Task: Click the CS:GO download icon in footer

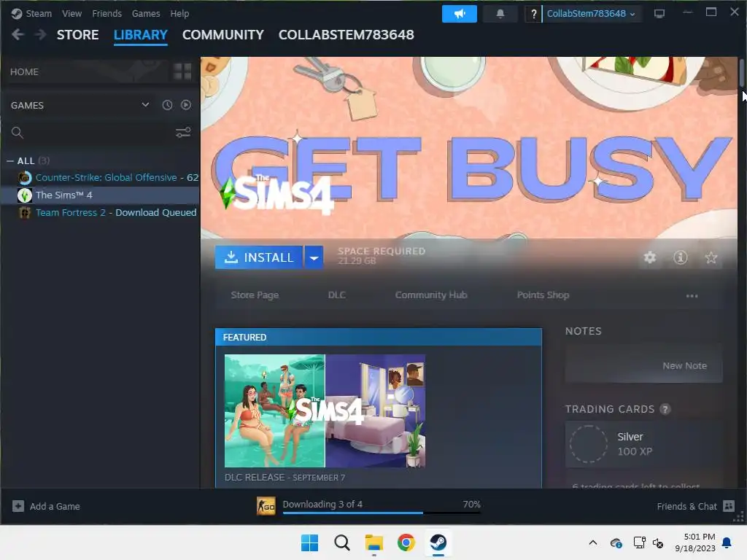Action: click(x=266, y=506)
